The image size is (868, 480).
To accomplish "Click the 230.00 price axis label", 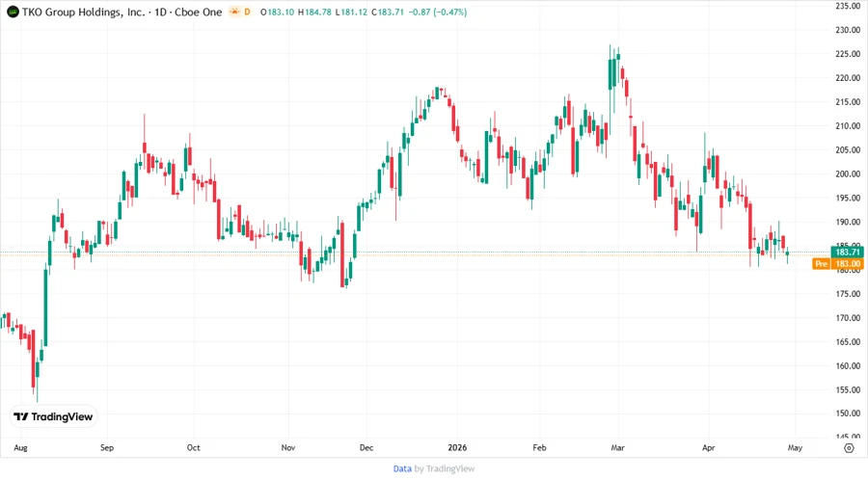I will tap(848, 30).
